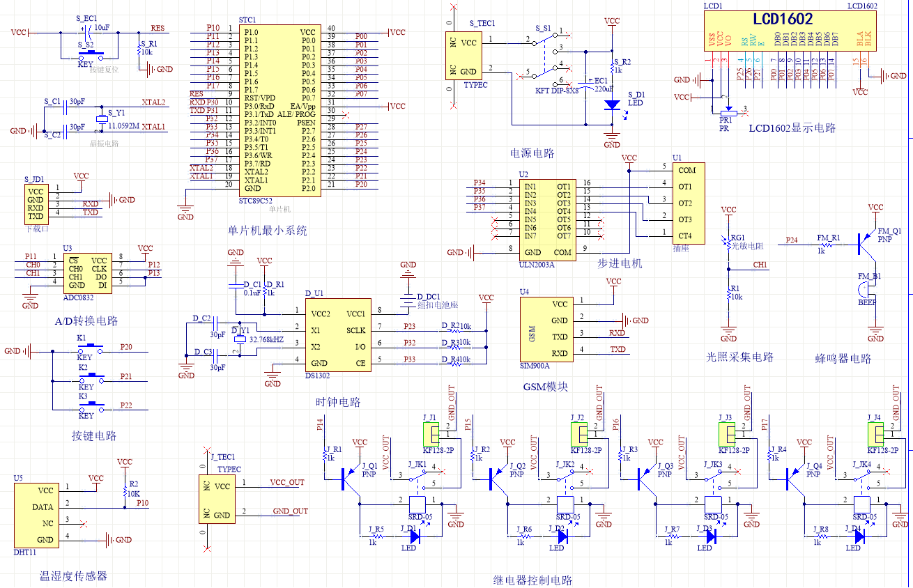913x588 pixels.
Task: Click the 'VCC_OUT' net label at J_TEC1
Action: (x=287, y=482)
